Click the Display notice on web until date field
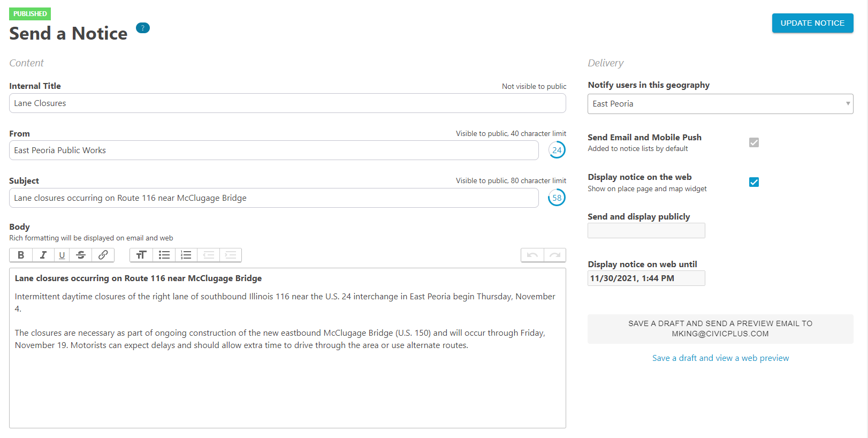Screen dimensions: 868x438 point(646,278)
